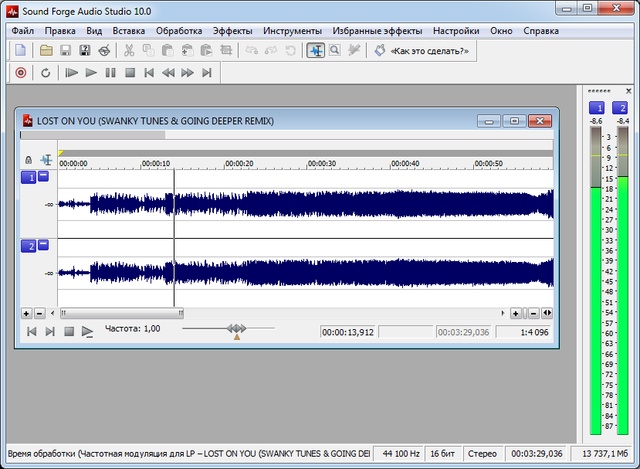Click the Open folder icon
The image size is (640, 469).
(x=45, y=49)
